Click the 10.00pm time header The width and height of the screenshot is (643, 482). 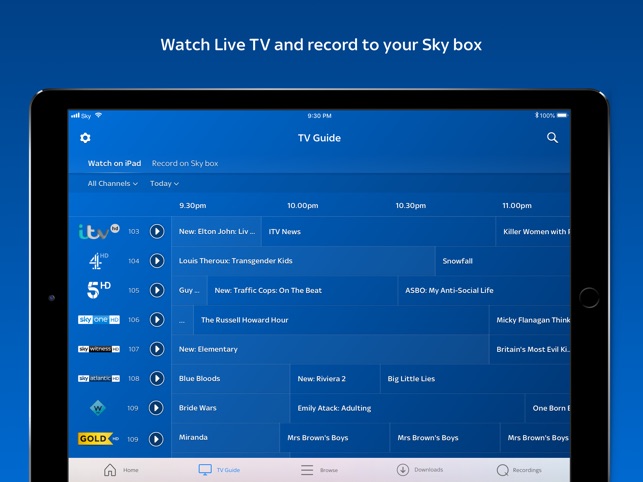tap(303, 206)
